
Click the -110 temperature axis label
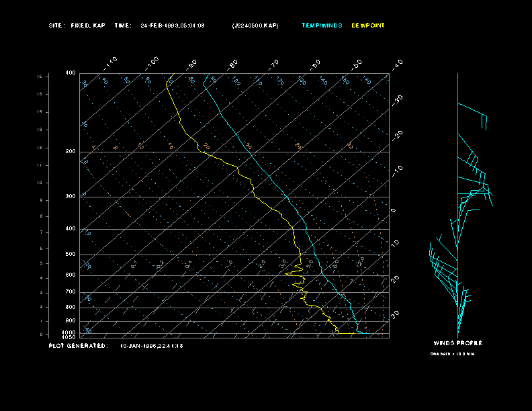tap(110, 64)
